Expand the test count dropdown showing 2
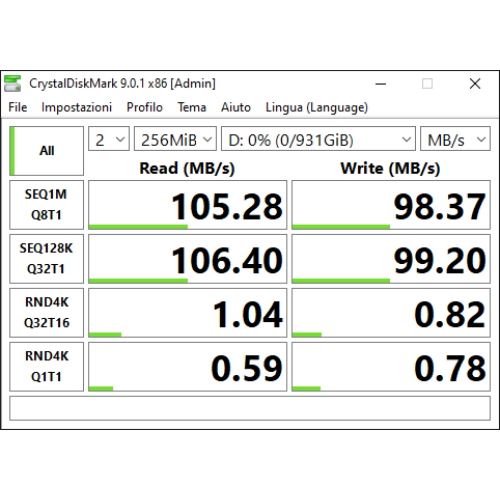500x500 pixels. [x=109, y=139]
